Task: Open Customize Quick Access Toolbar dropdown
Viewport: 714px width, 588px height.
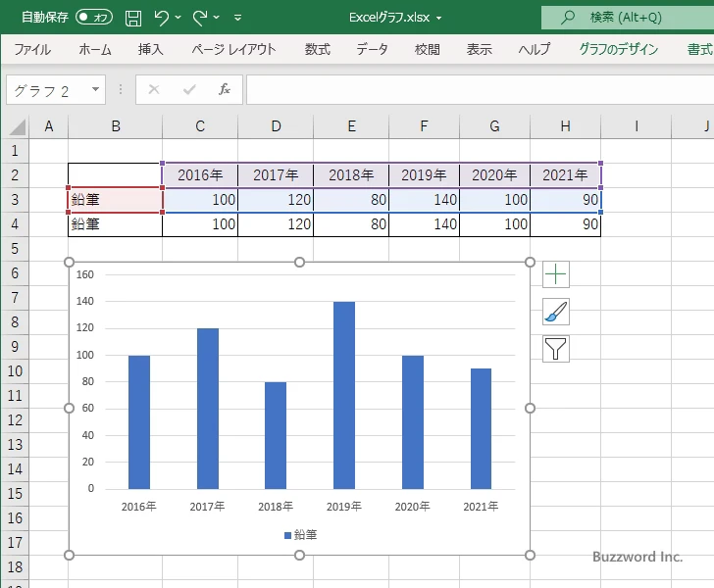Action: 237,18
